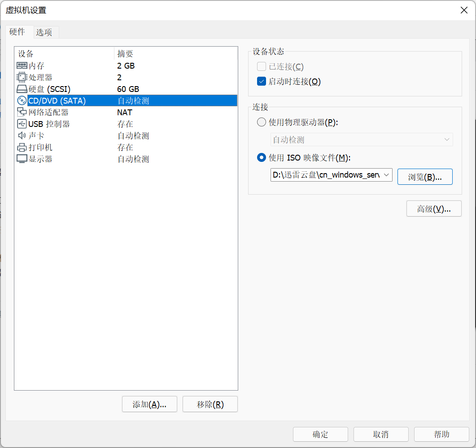Click the processor (处理器) chip icon

(x=22, y=77)
